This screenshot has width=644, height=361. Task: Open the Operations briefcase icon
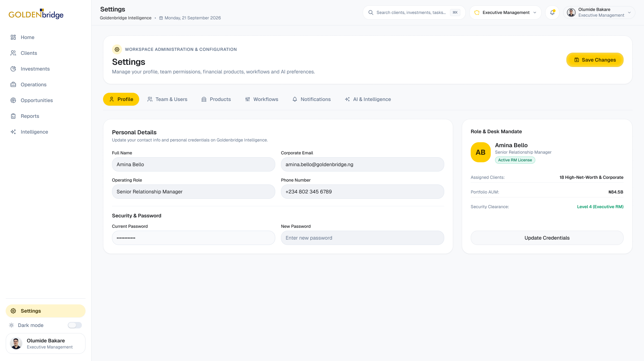13,85
